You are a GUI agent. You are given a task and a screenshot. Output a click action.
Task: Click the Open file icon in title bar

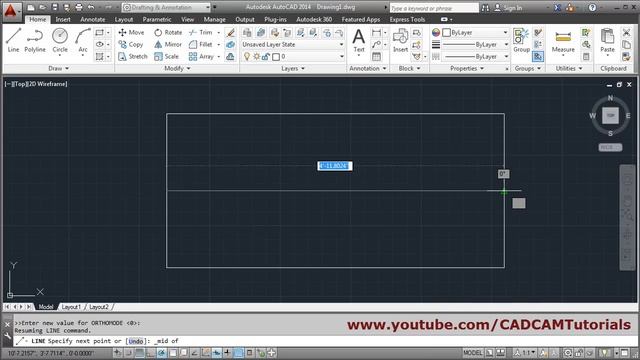pos(42,7)
